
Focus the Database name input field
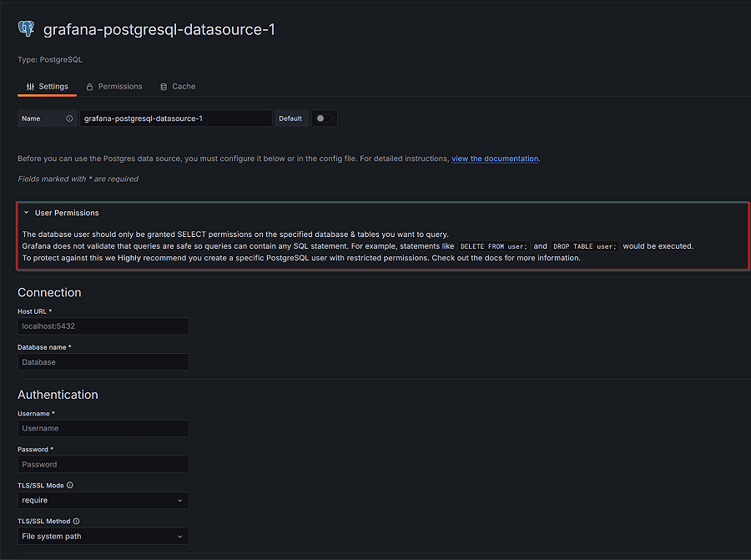tap(103, 361)
